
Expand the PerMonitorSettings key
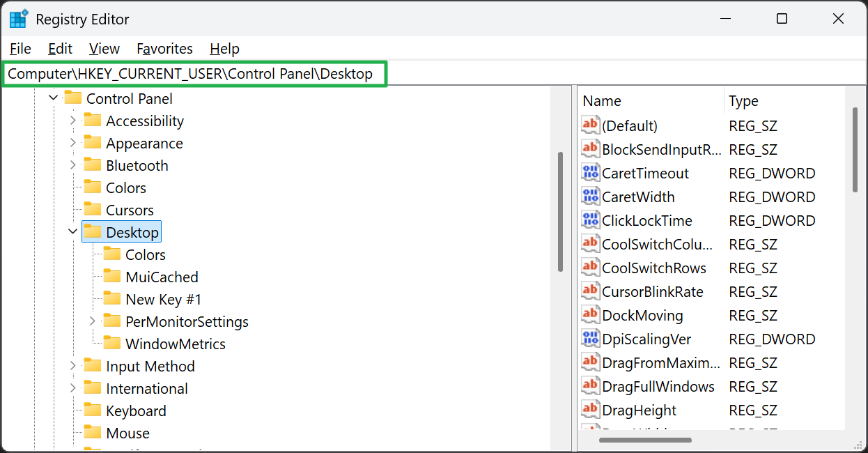93,321
